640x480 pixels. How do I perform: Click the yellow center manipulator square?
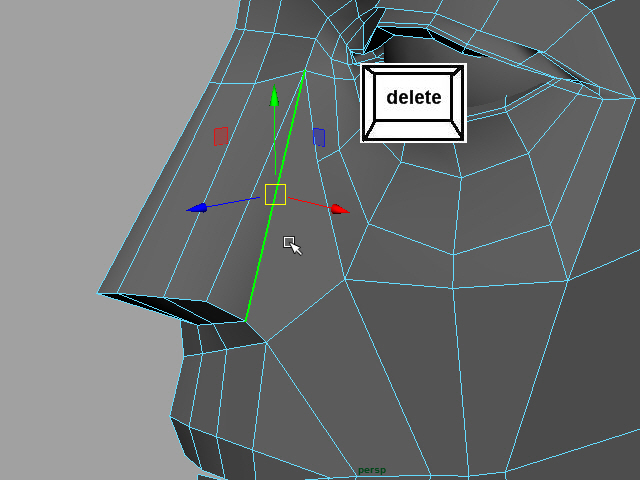(x=275, y=194)
